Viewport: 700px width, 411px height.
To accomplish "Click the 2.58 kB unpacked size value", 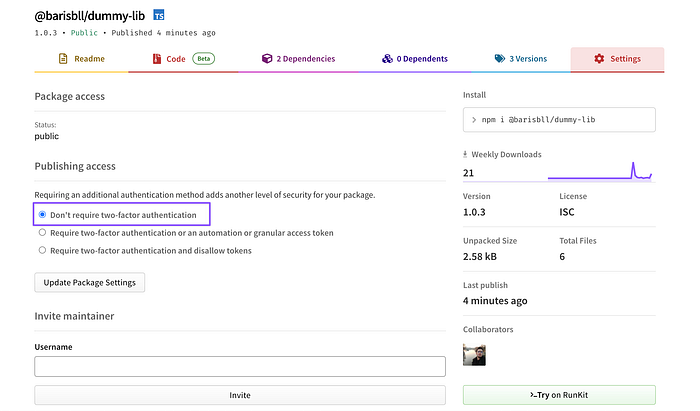I will pos(480,257).
